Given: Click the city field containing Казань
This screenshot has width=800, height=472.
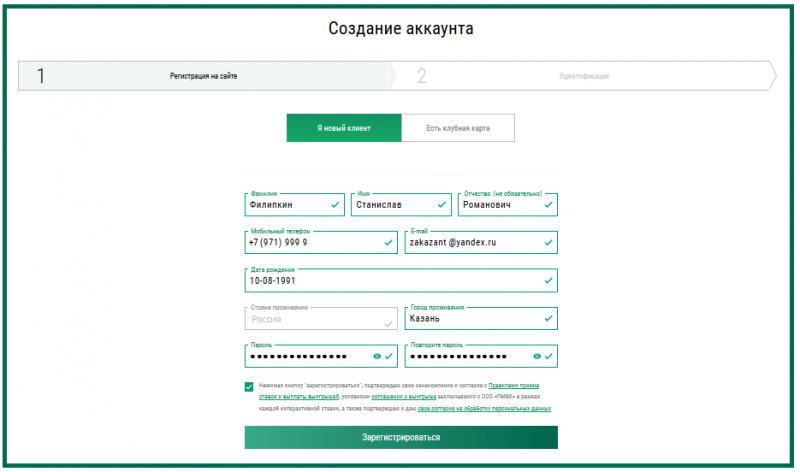Looking at the screenshot, I should (x=481, y=318).
